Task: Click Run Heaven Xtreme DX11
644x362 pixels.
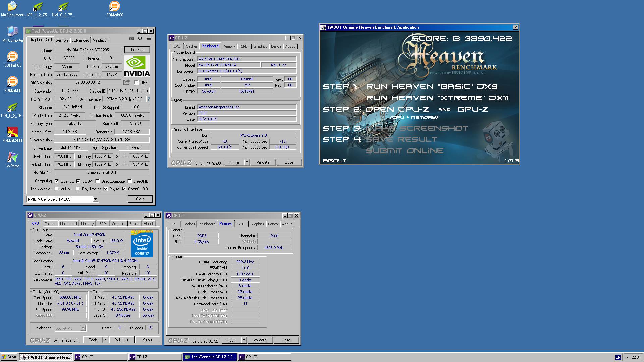Action: [x=437, y=98]
